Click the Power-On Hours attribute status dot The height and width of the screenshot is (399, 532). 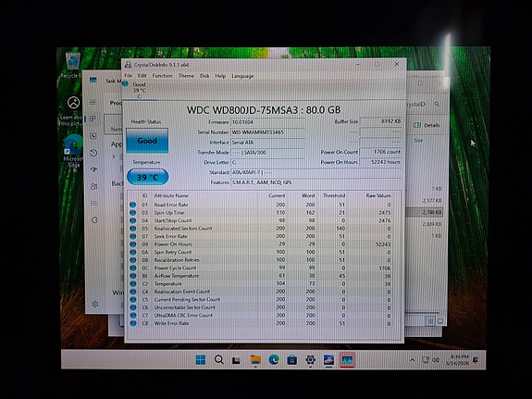(x=132, y=244)
